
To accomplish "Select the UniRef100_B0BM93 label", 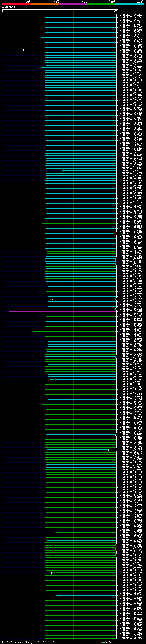I will [131, 316].
